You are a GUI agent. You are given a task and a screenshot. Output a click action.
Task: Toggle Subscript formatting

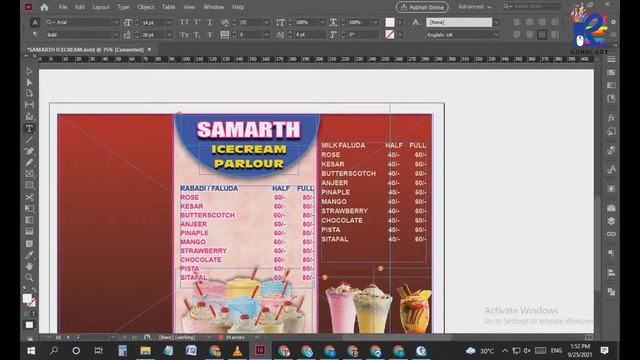[x=197, y=35]
